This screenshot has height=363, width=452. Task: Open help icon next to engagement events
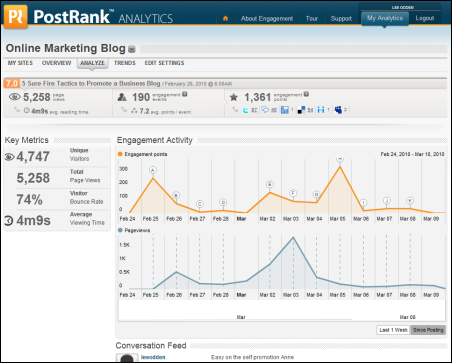184,94
